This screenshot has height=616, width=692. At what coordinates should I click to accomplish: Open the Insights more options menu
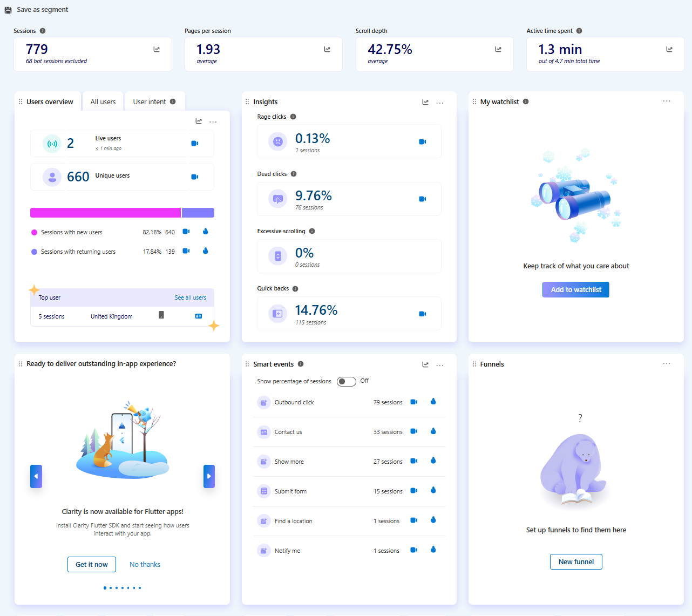(440, 102)
